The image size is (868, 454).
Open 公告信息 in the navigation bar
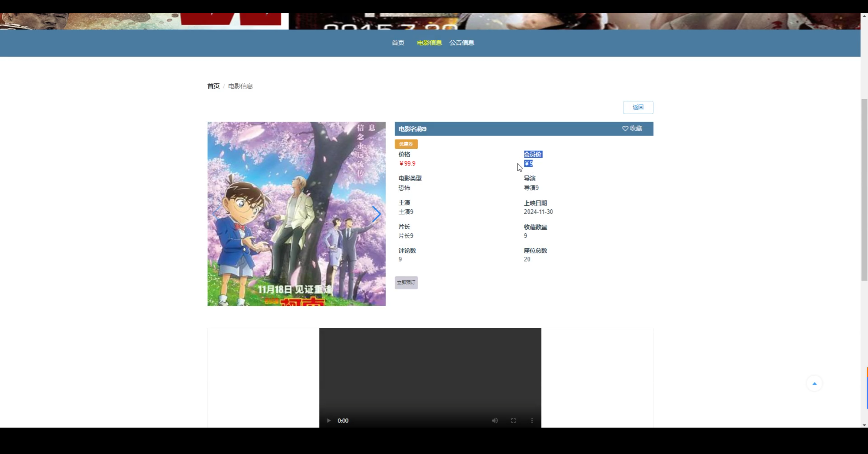[461, 43]
